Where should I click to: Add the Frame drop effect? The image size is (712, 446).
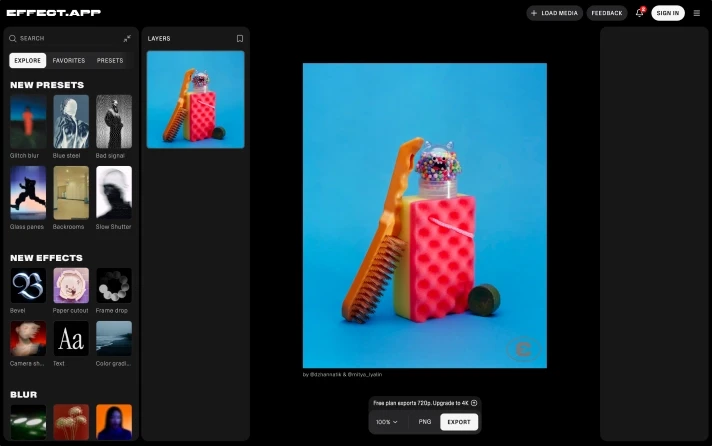pyautogui.click(x=114, y=285)
